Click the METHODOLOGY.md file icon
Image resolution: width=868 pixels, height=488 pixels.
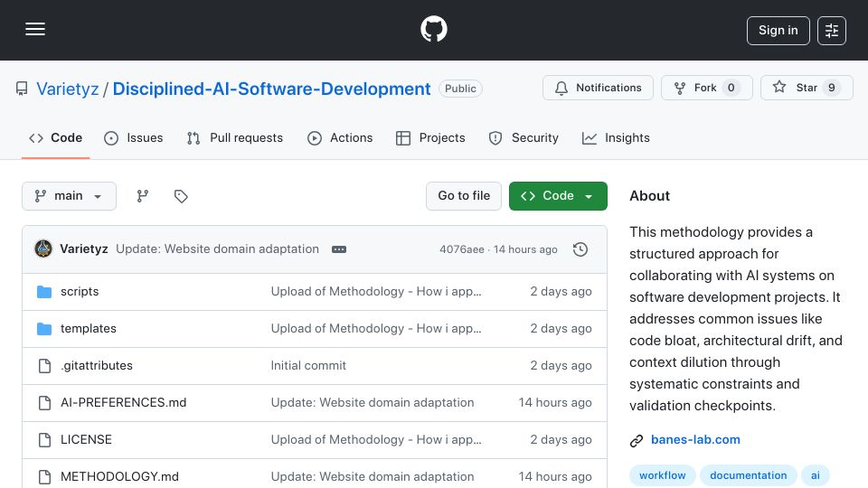(x=44, y=477)
